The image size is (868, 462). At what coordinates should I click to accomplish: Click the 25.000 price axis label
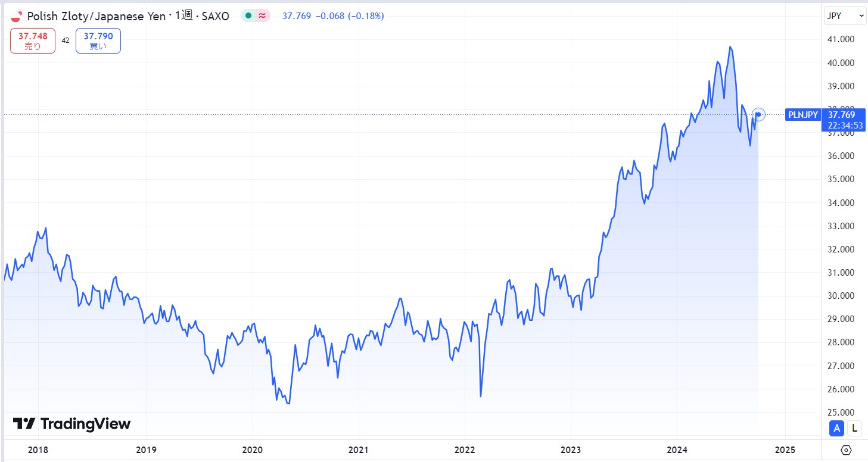point(842,413)
